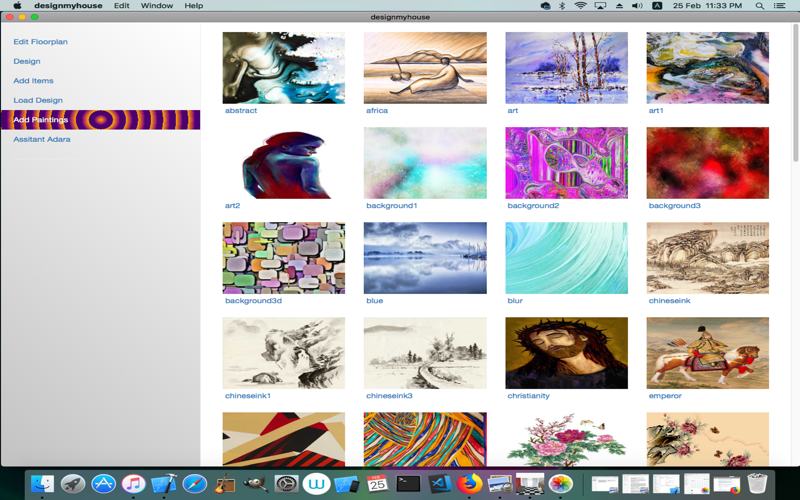Open the AirPlay display menu
The image size is (800, 500).
pos(600,6)
